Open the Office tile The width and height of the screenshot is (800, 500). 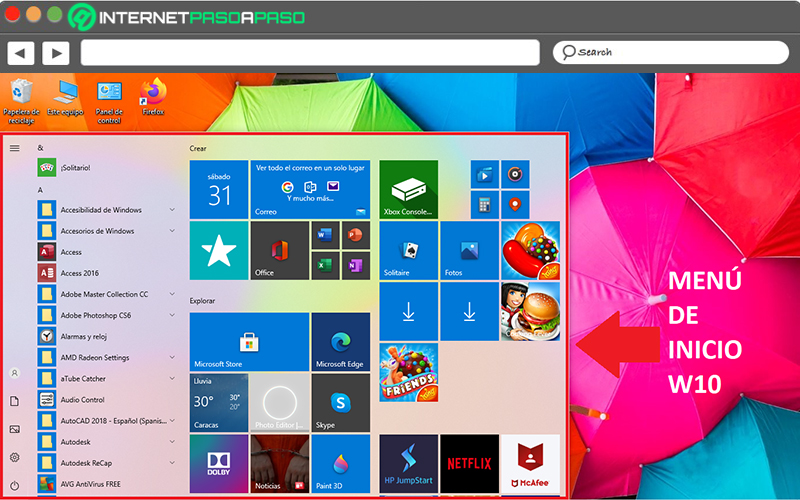(x=280, y=251)
